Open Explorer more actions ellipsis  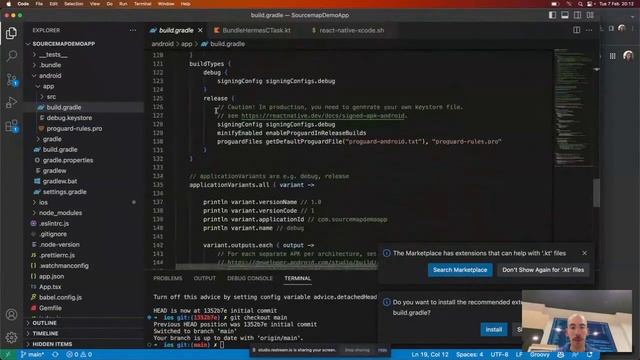133,30
